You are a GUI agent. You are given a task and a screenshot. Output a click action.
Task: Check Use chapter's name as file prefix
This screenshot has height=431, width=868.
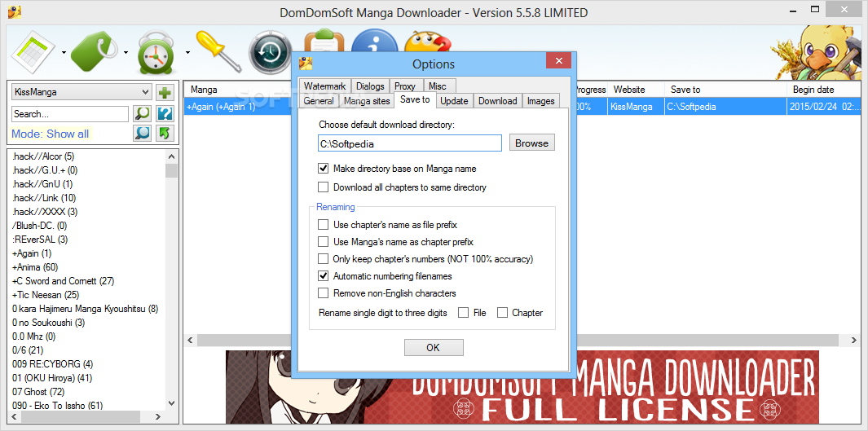[324, 225]
